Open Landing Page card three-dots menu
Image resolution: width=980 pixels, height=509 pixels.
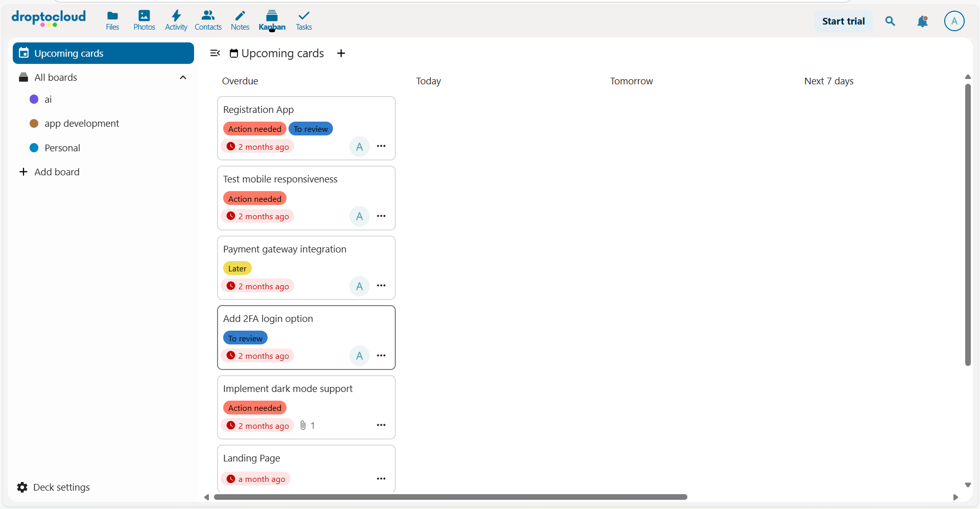(381, 479)
